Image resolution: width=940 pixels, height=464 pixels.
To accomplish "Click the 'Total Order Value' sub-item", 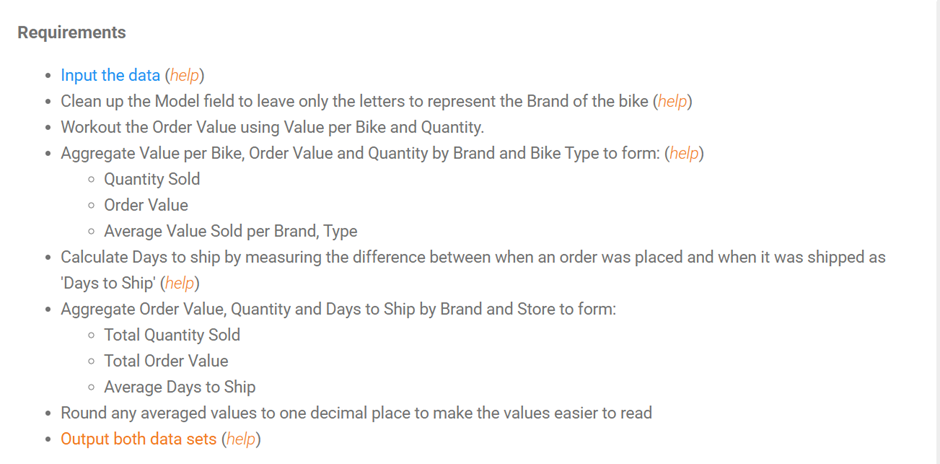I will (166, 361).
